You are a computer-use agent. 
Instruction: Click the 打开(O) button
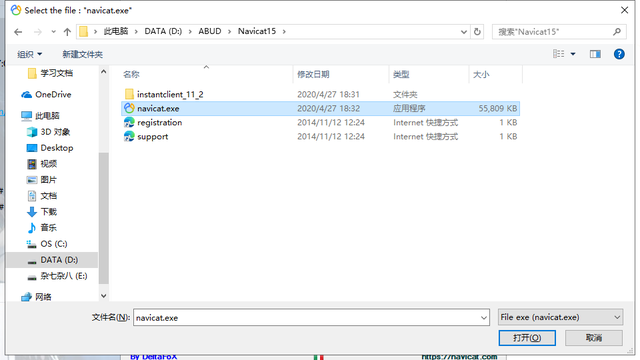tap(527, 338)
